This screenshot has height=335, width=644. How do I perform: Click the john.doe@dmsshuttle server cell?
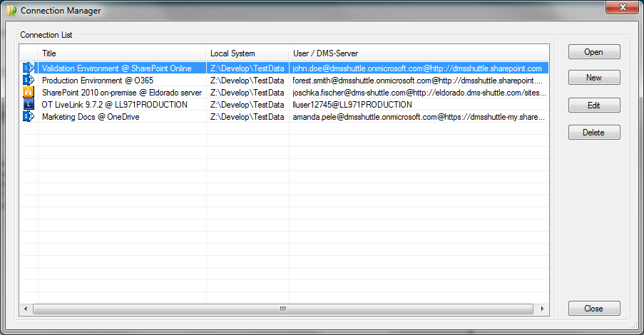click(417, 68)
